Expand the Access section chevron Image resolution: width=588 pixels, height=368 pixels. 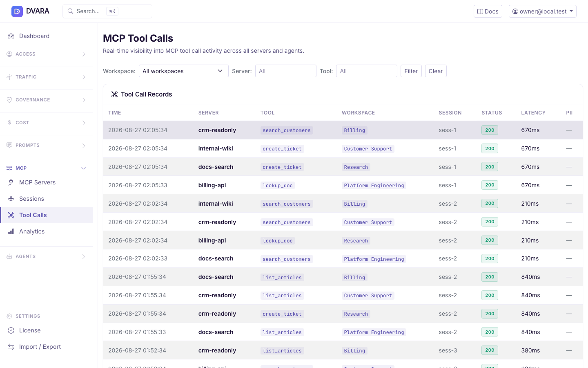click(x=84, y=54)
